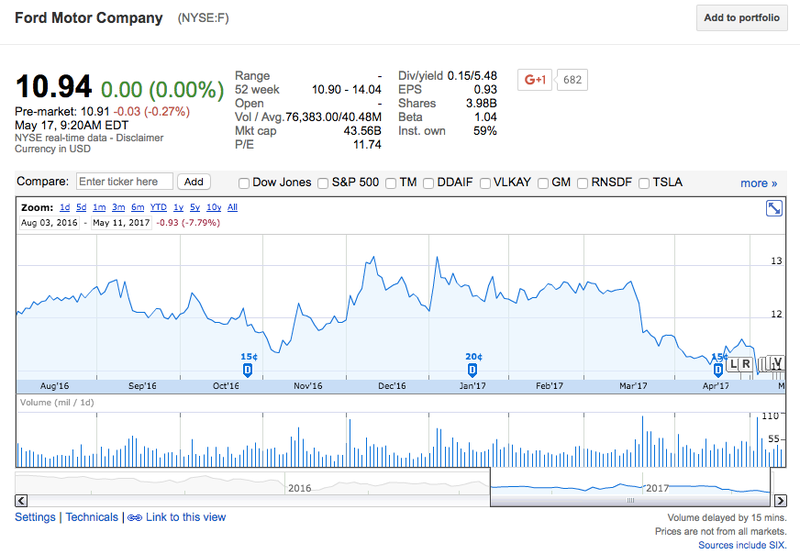
Task: Show All history in chart zoom
Action: (232, 207)
